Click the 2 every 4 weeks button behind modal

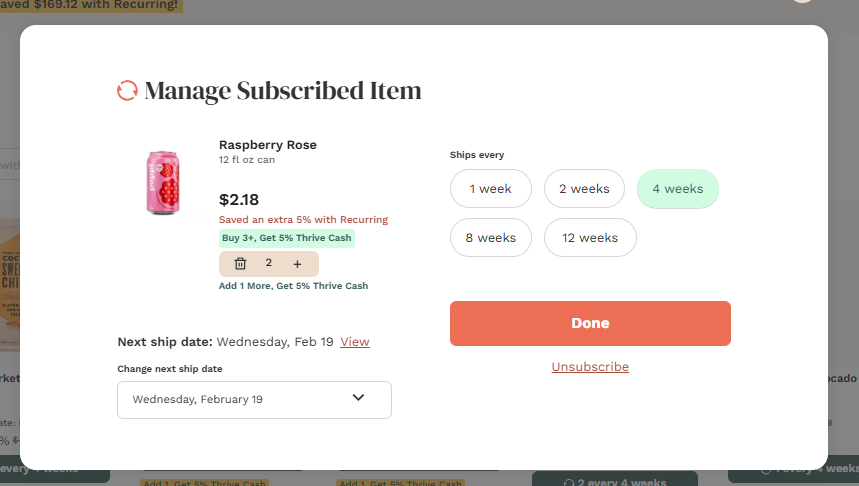614,478
